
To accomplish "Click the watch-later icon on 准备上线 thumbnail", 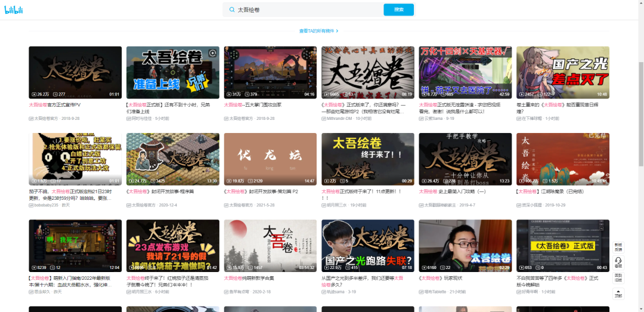I will [x=212, y=53].
